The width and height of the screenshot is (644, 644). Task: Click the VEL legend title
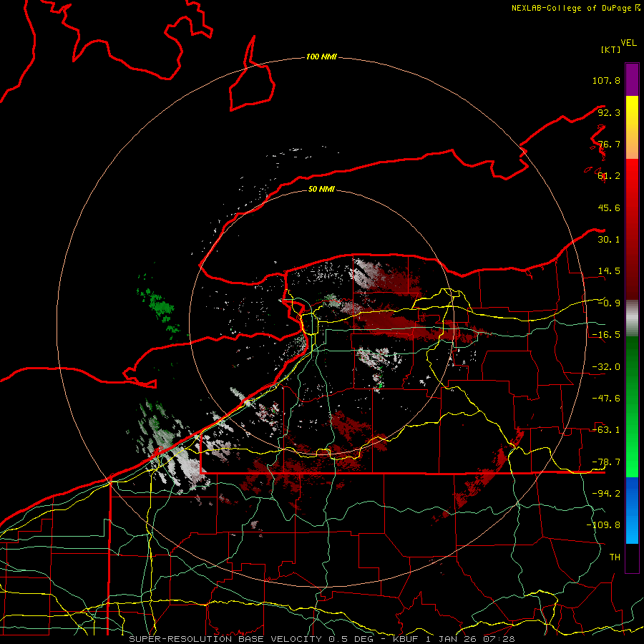[628, 43]
